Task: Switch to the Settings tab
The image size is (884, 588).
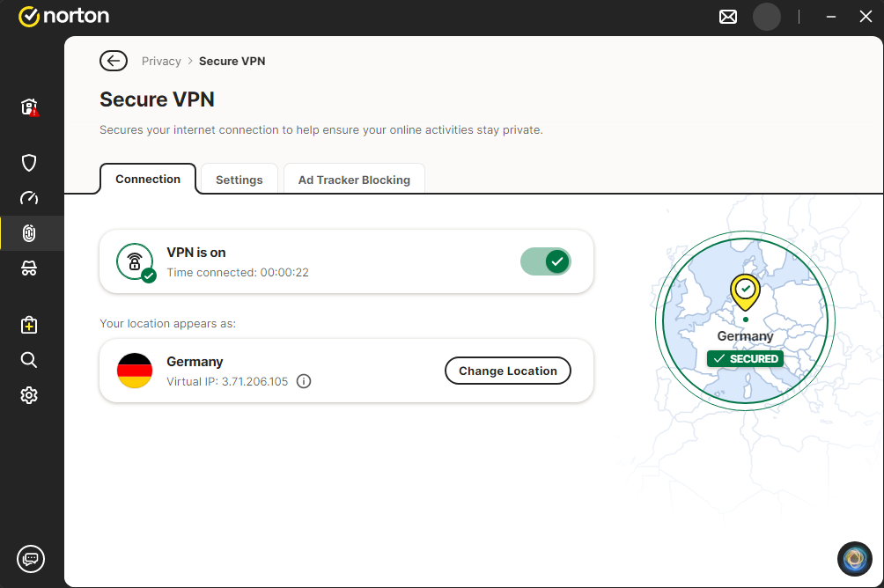Action: click(239, 180)
